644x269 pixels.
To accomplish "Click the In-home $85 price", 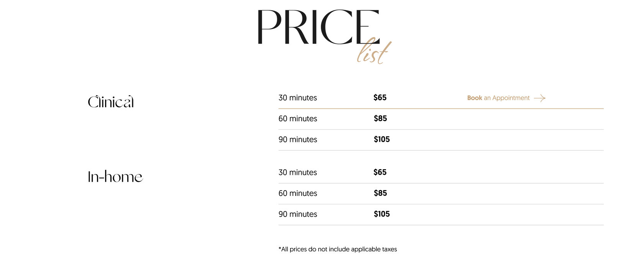I will 380,193.
